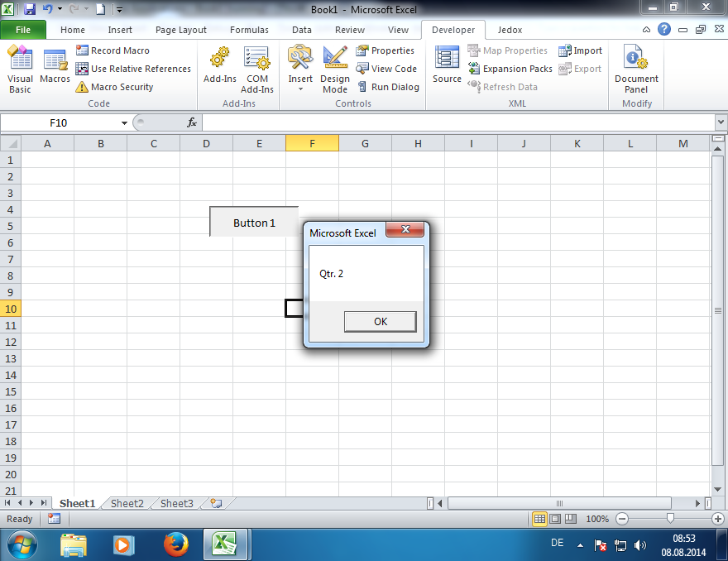
Task: Open Expansion Packs
Action: point(510,69)
